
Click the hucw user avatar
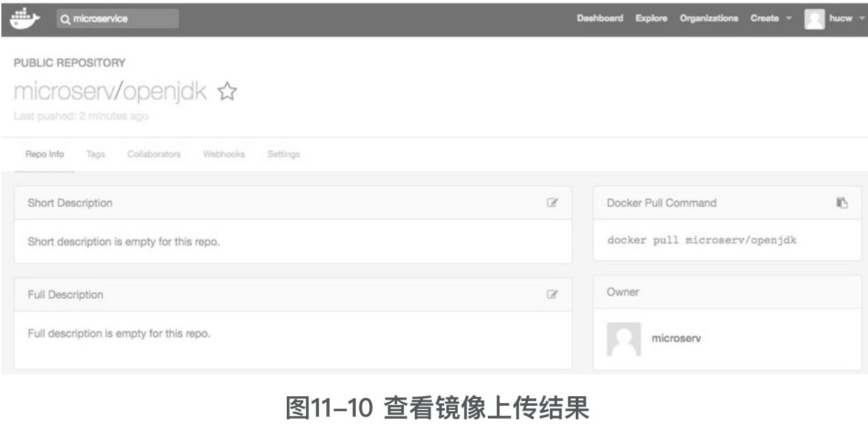point(814,18)
